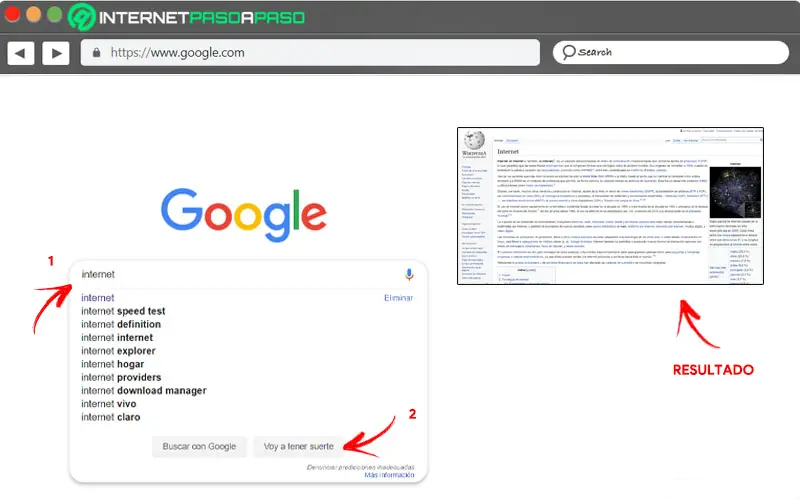Select the internet speed test suggestion
800x500 pixels.
(123, 311)
